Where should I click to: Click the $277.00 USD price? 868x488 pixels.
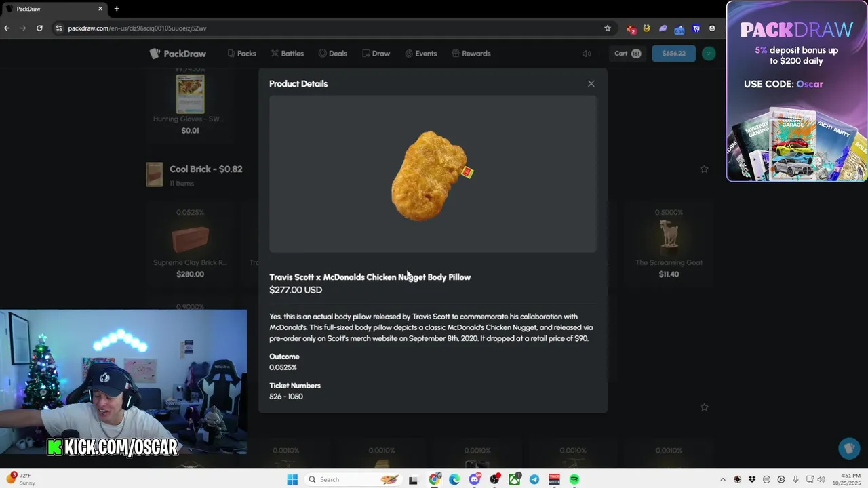click(296, 289)
